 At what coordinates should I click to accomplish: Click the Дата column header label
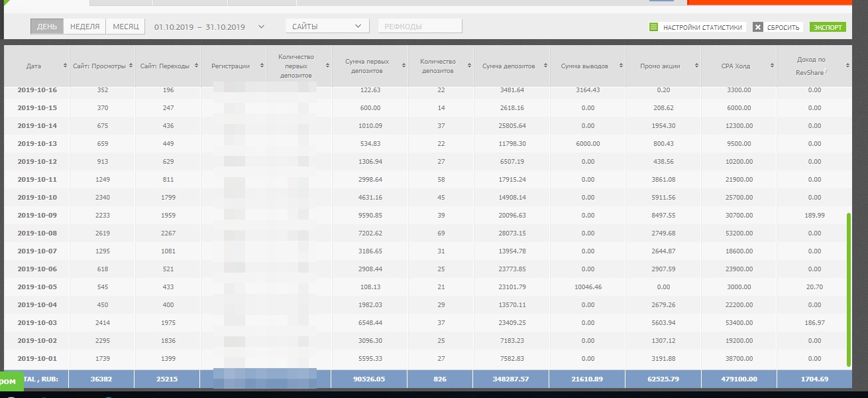[x=34, y=66]
